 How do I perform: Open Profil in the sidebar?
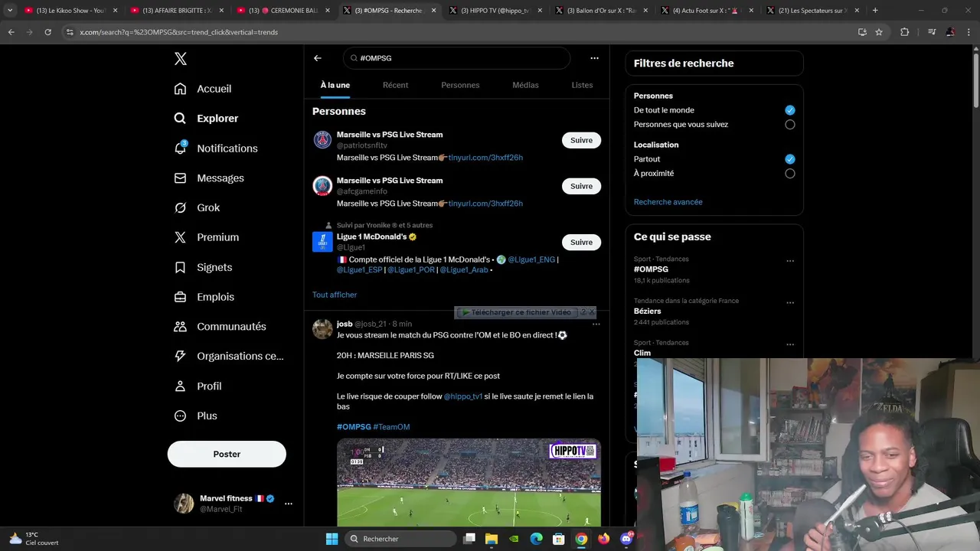[198, 386]
